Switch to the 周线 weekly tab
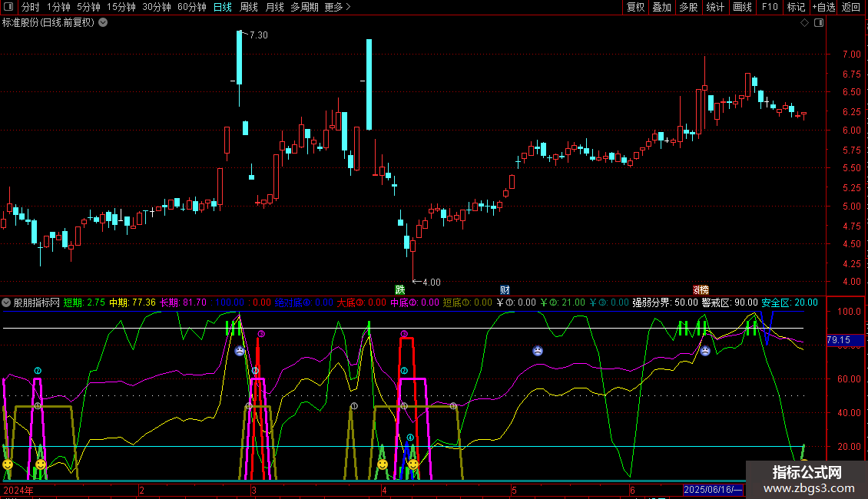868x499 pixels. click(249, 8)
